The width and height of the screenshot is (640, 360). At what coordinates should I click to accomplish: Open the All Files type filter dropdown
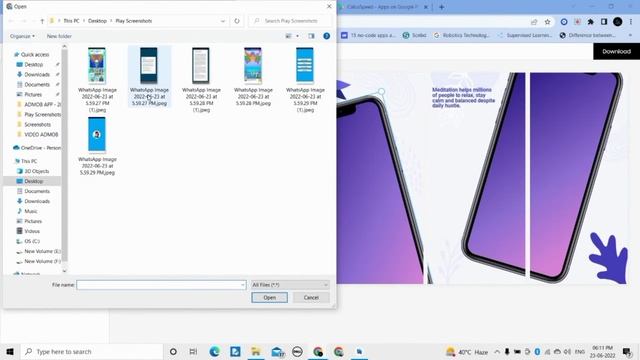290,284
